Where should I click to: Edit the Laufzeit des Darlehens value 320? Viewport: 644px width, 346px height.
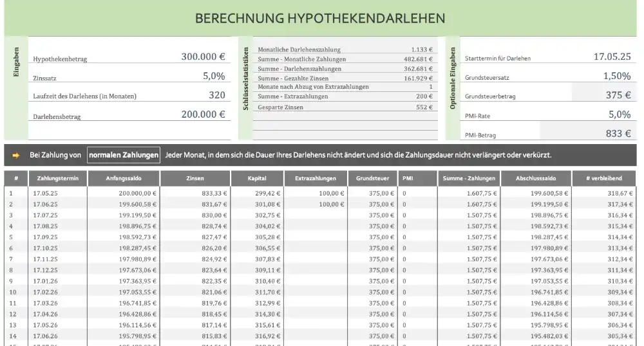[x=217, y=95]
